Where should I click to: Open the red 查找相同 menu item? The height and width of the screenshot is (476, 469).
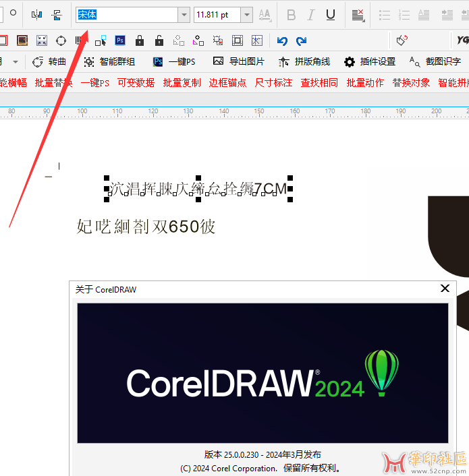click(319, 82)
